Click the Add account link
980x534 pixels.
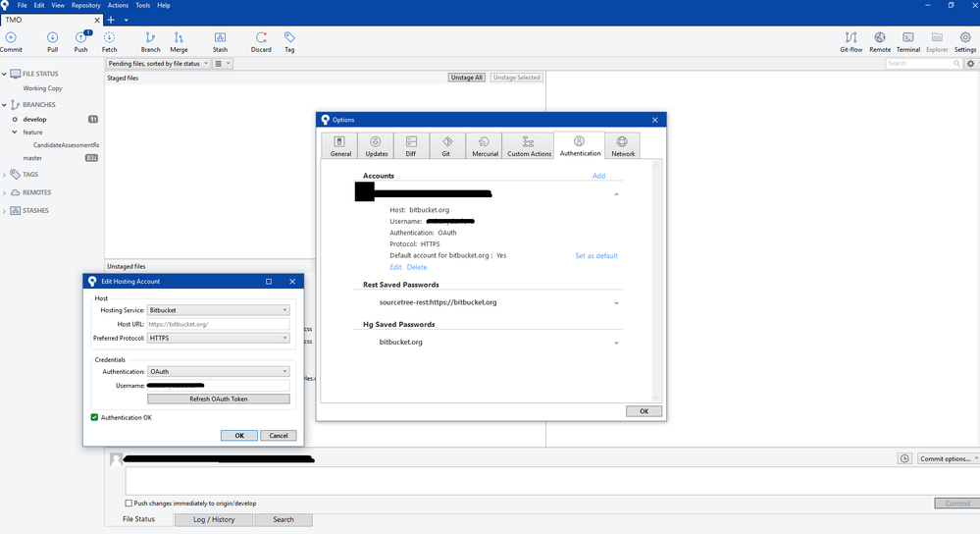pyautogui.click(x=598, y=176)
